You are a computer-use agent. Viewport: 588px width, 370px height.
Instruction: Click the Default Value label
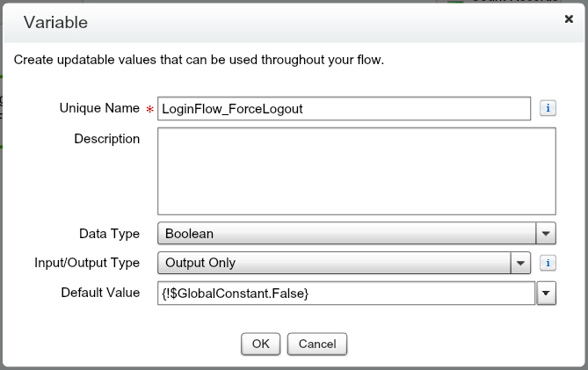click(x=100, y=292)
